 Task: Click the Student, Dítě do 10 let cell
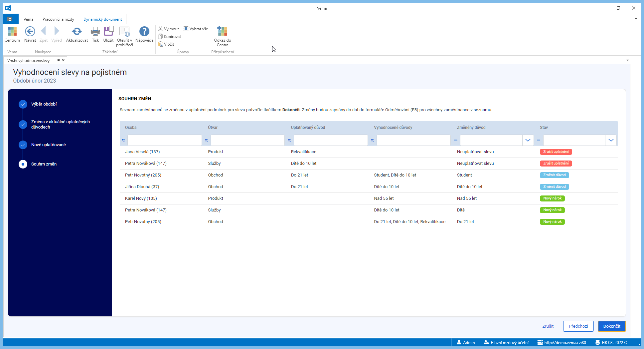[x=395, y=175]
